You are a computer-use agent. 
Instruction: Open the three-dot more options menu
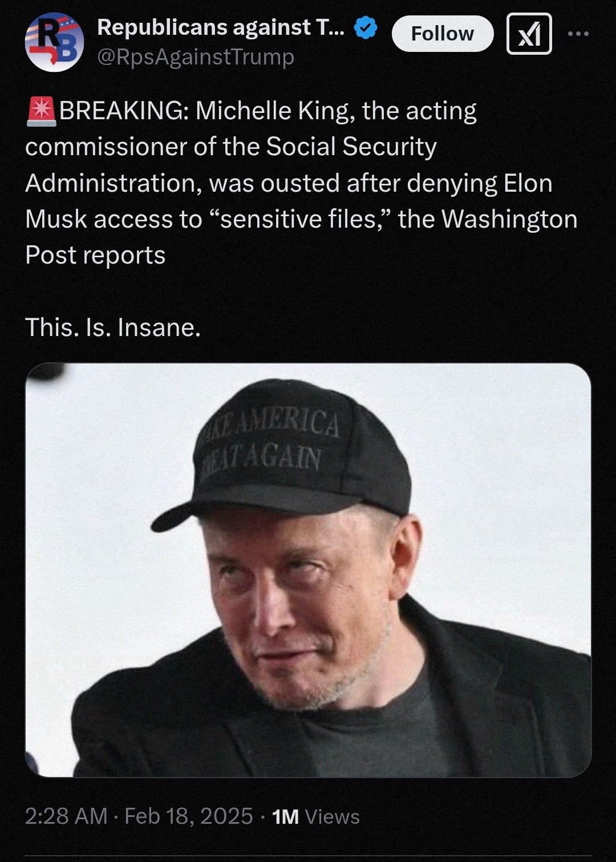[x=579, y=34]
